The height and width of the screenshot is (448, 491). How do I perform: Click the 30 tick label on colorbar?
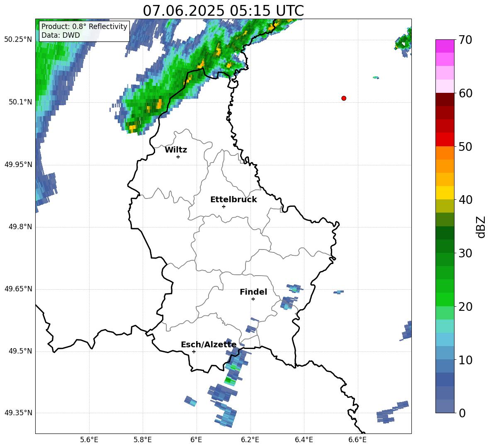(465, 253)
